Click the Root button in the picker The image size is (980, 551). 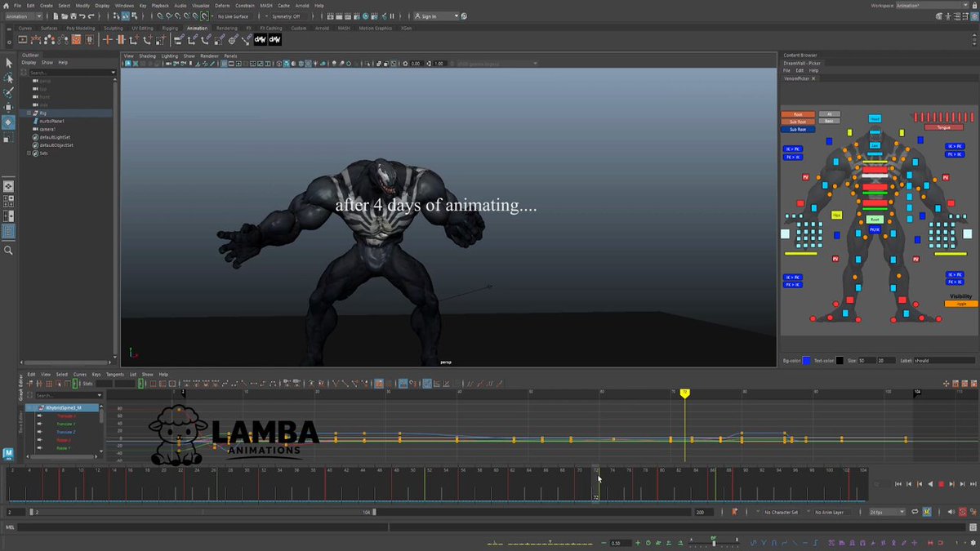coord(875,220)
